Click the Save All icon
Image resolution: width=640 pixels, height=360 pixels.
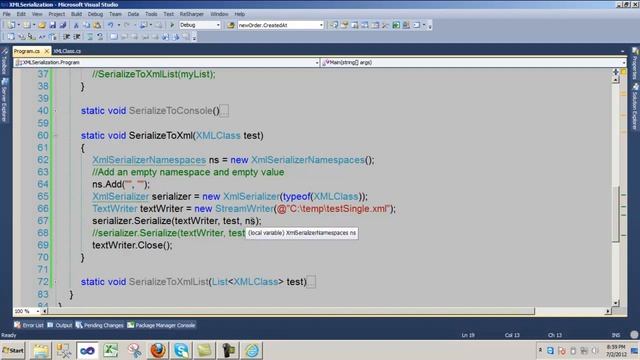tap(63, 25)
